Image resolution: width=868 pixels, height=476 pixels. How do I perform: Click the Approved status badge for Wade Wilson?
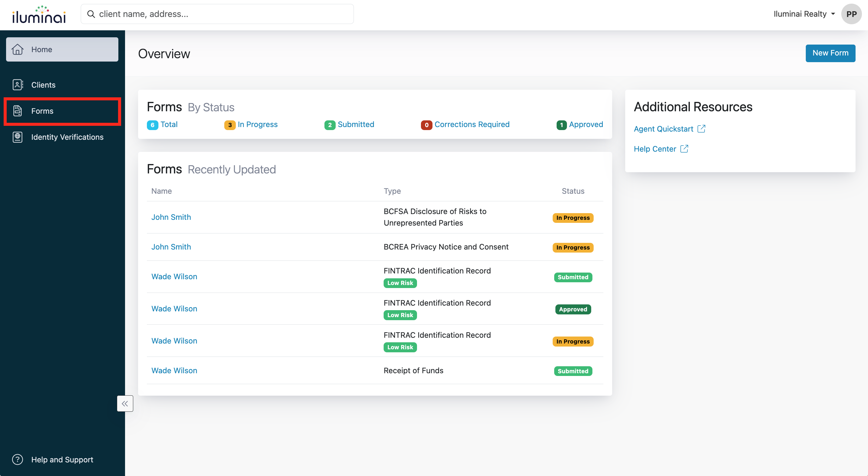(572, 309)
